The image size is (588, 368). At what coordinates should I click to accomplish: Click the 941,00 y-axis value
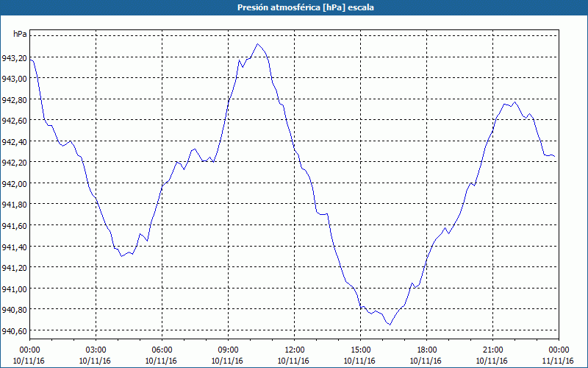[x=14, y=289]
